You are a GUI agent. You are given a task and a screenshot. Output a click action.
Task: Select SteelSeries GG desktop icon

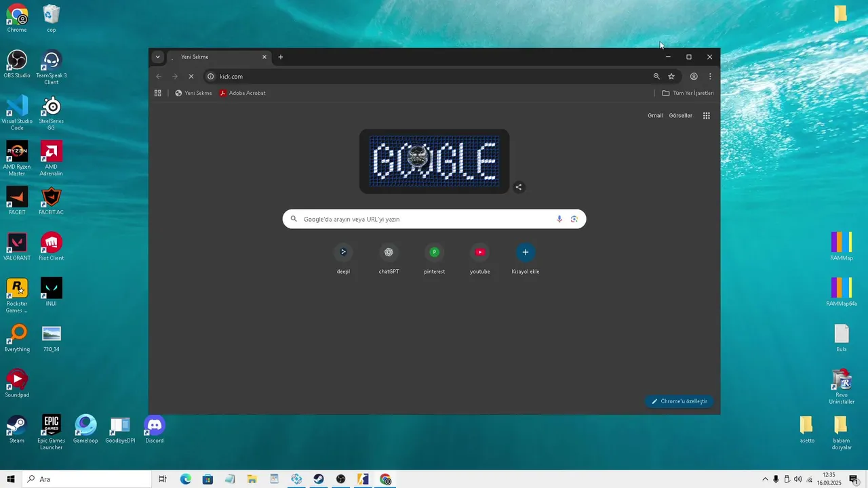pyautogui.click(x=52, y=113)
